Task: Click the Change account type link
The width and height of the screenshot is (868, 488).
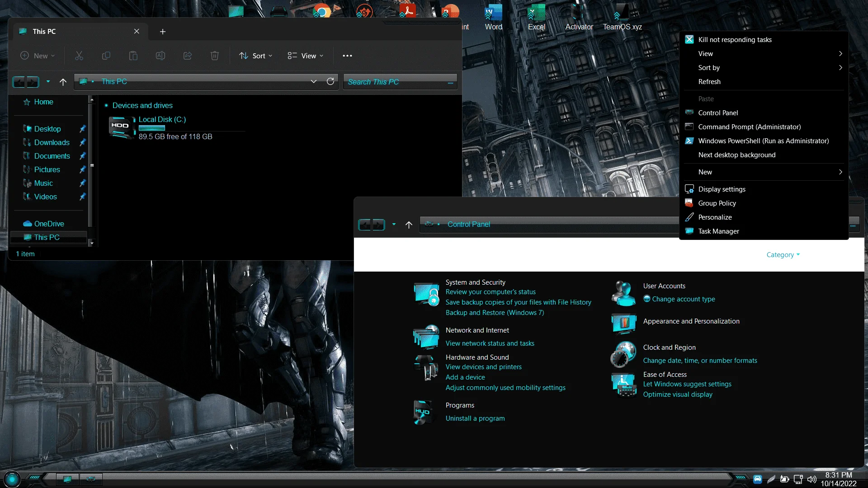Action: coord(684,299)
